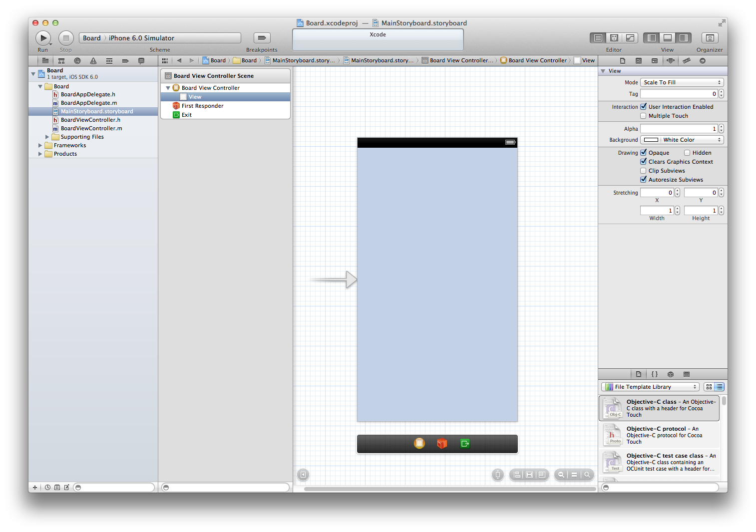Click the First Responder cube in the scene dock
The height and width of the screenshot is (532, 756).
tap(442, 443)
